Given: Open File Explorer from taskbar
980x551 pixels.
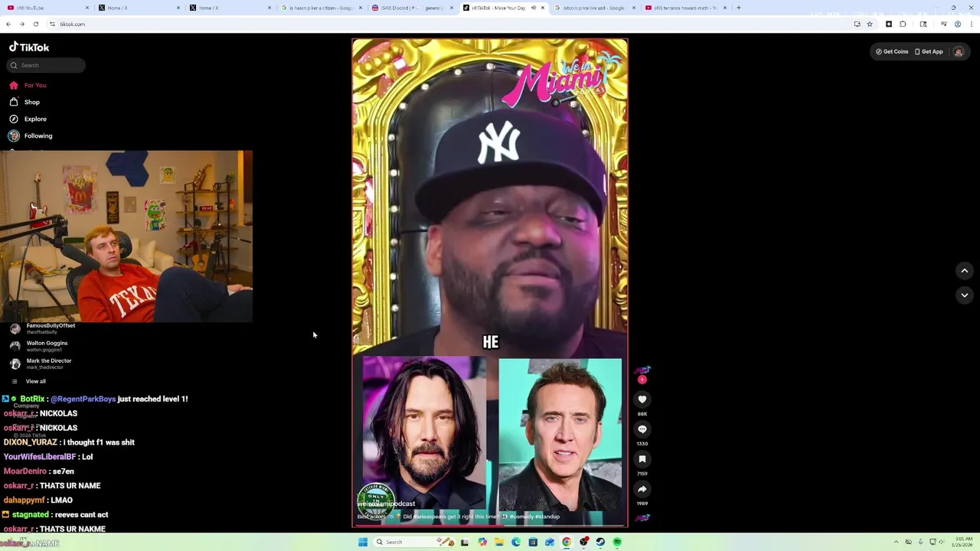Looking at the screenshot, I should pyautogui.click(x=498, y=542).
